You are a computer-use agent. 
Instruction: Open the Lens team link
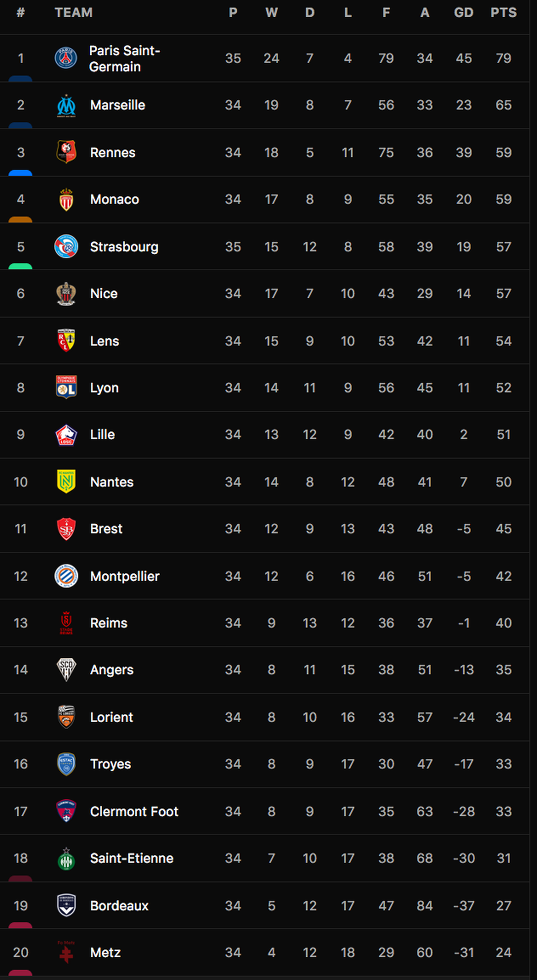click(105, 341)
